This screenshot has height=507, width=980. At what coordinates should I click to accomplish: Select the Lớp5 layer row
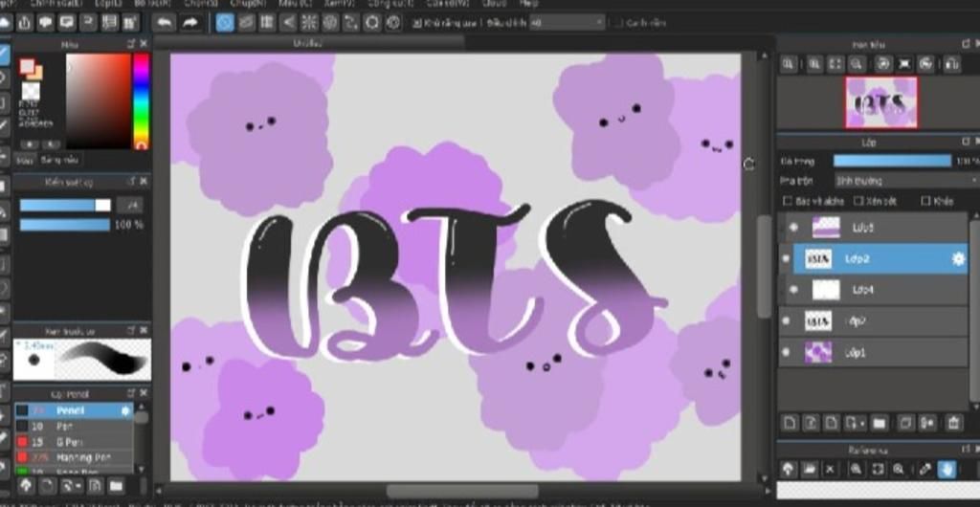(x=874, y=228)
